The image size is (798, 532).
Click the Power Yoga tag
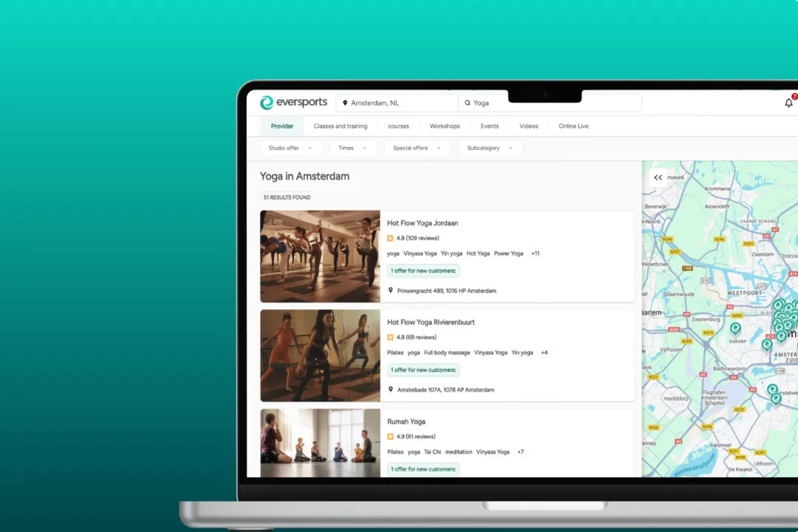point(508,253)
